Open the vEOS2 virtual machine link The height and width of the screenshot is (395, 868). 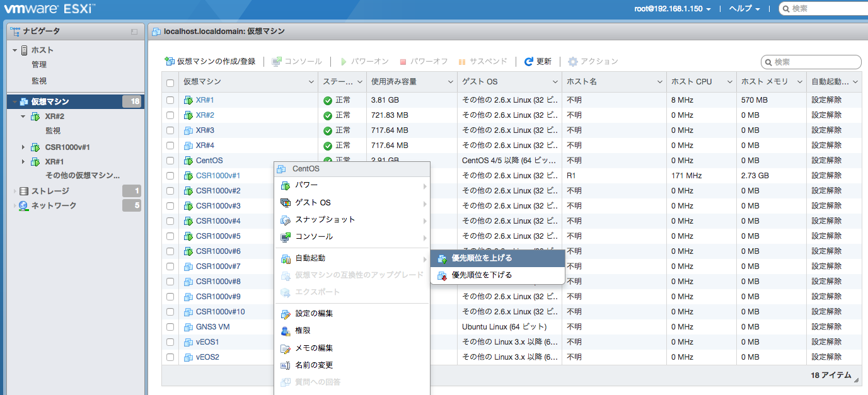207,357
